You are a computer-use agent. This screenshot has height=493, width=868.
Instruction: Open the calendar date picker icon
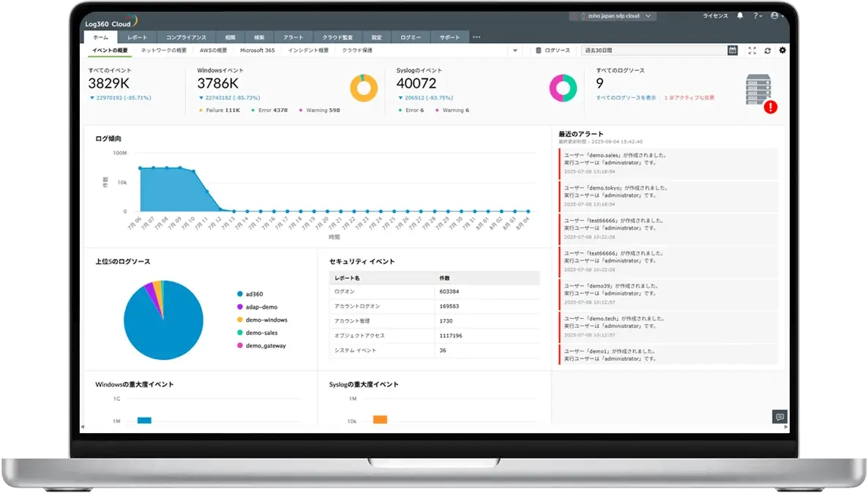(x=733, y=50)
